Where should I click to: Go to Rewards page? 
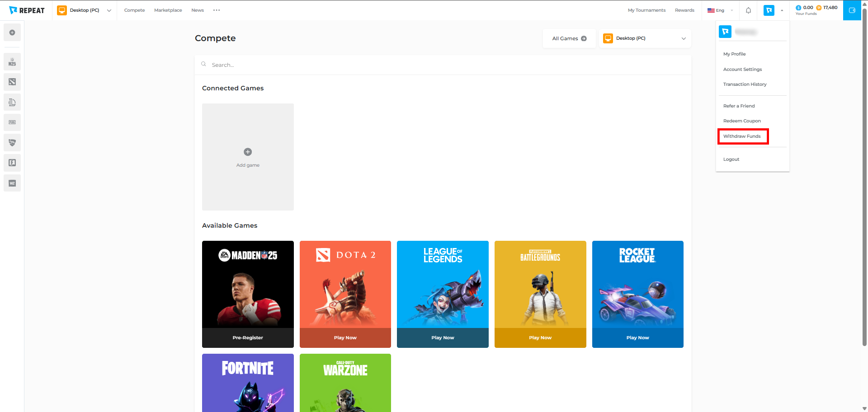[x=684, y=10]
